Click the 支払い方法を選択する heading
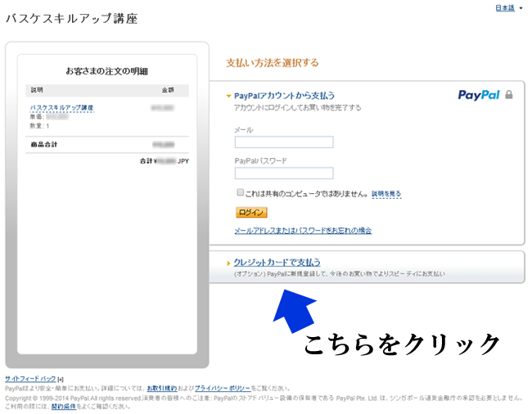 click(x=272, y=63)
